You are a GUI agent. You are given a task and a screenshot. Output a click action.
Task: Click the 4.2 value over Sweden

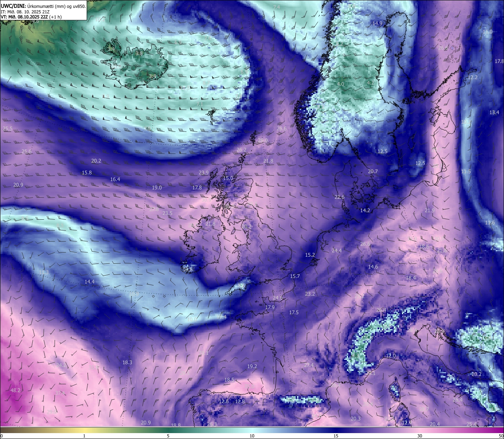pos(370,83)
